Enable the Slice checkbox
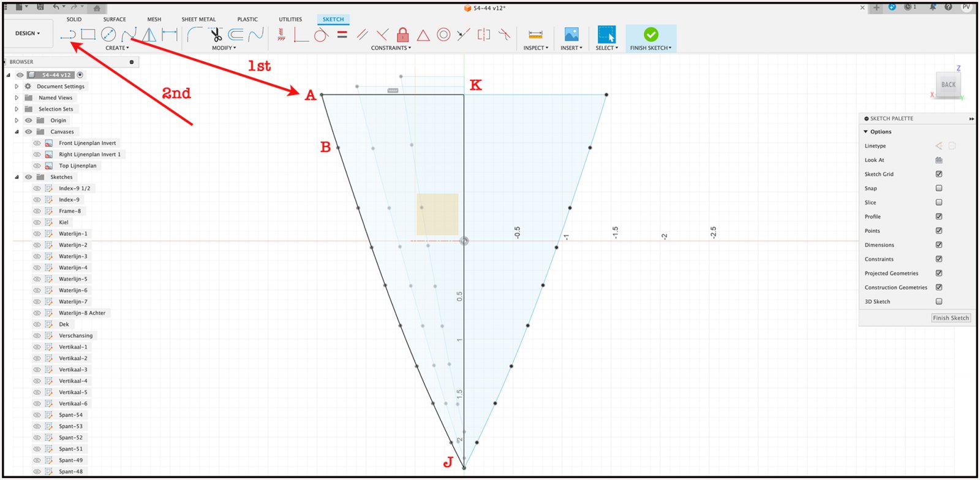This screenshot has height=480, width=980. coord(939,202)
